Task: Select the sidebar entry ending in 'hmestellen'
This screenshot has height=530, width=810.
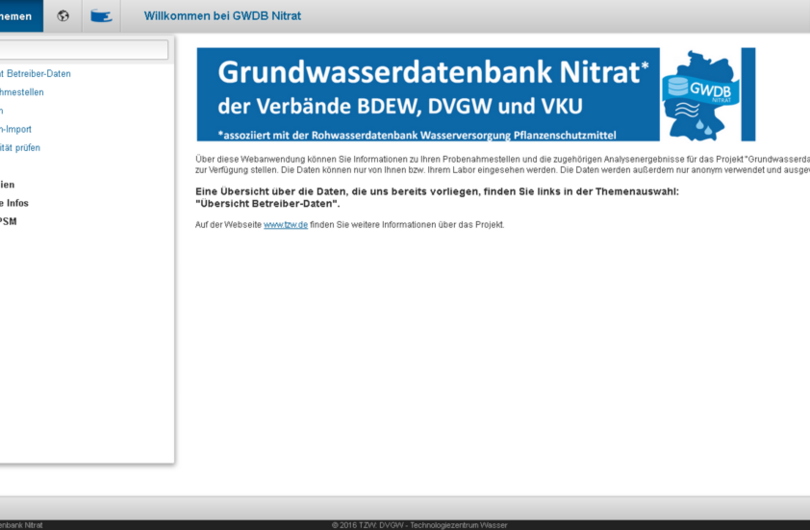Action: 22,92
